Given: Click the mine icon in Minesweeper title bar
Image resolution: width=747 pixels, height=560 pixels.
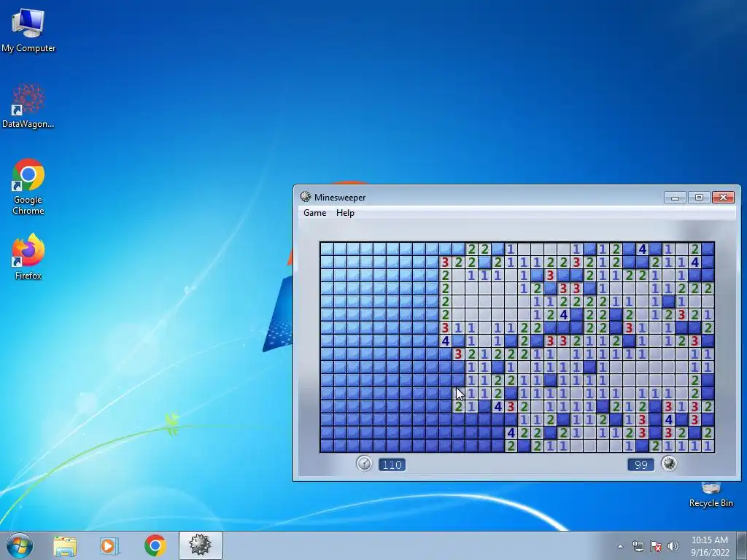Looking at the screenshot, I should click(306, 197).
